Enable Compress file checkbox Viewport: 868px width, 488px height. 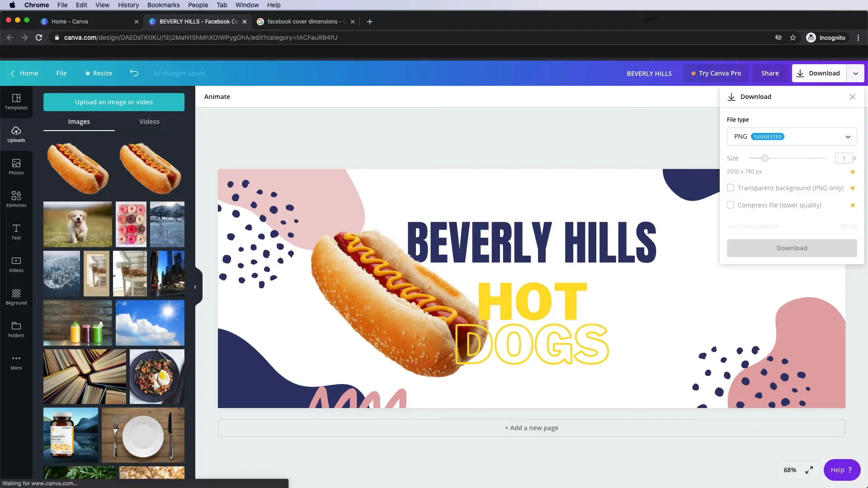tap(731, 205)
